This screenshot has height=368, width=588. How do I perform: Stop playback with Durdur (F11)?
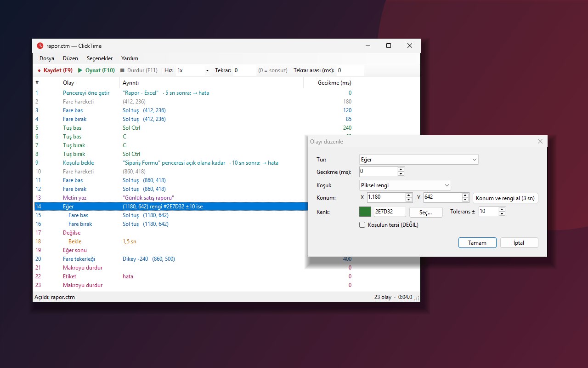[x=139, y=70]
